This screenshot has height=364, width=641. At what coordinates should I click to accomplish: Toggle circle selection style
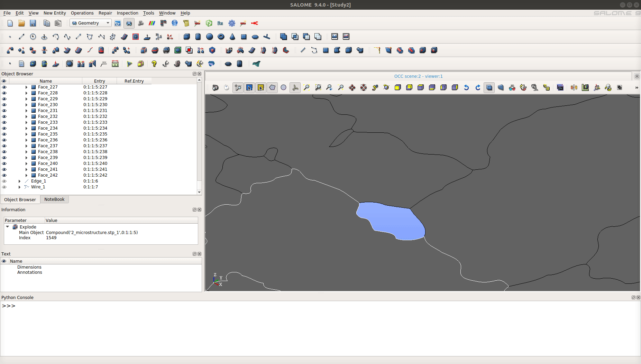284,87
